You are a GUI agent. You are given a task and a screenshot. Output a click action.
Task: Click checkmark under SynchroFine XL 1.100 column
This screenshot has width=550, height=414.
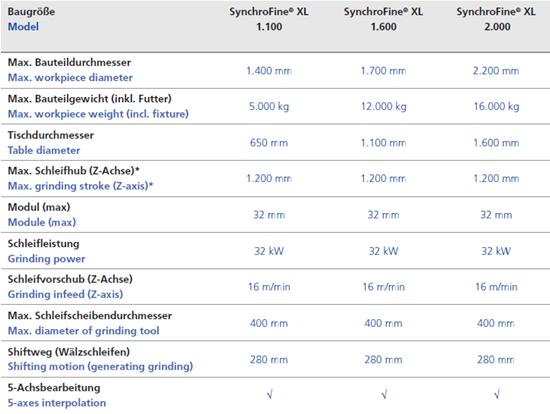coord(269,395)
